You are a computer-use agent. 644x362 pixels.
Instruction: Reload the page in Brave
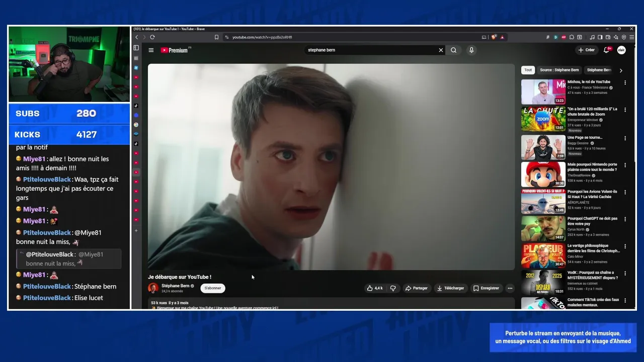click(152, 37)
